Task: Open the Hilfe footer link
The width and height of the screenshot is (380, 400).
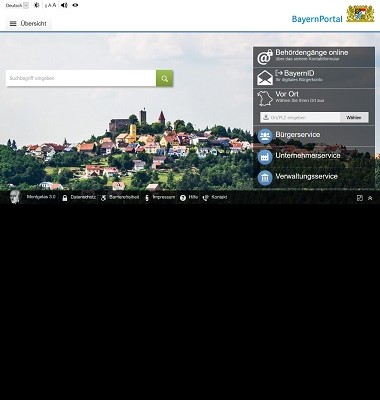Action: (x=193, y=197)
